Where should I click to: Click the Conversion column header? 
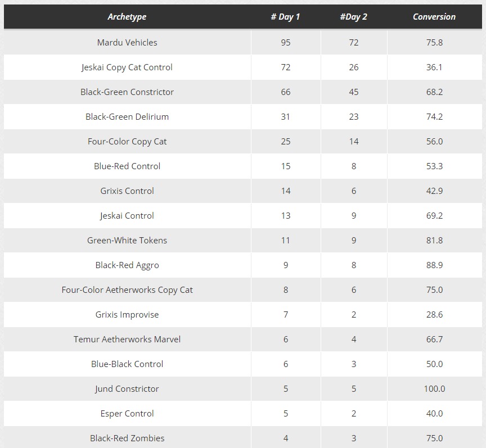pos(434,17)
